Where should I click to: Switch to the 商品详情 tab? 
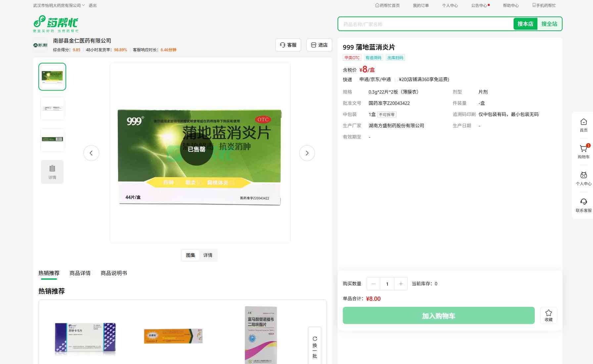click(80, 273)
